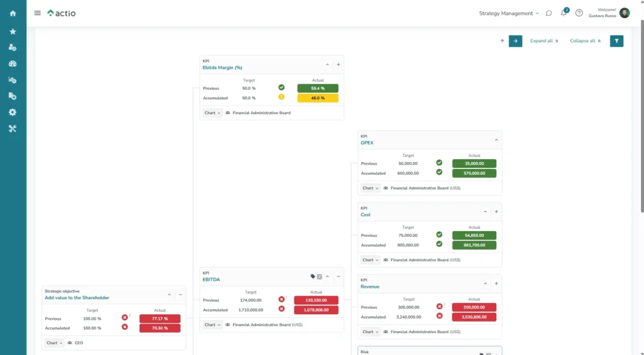The height and width of the screenshot is (355, 644).
Task: Open the Home icon in sidebar
Action: click(13, 13)
